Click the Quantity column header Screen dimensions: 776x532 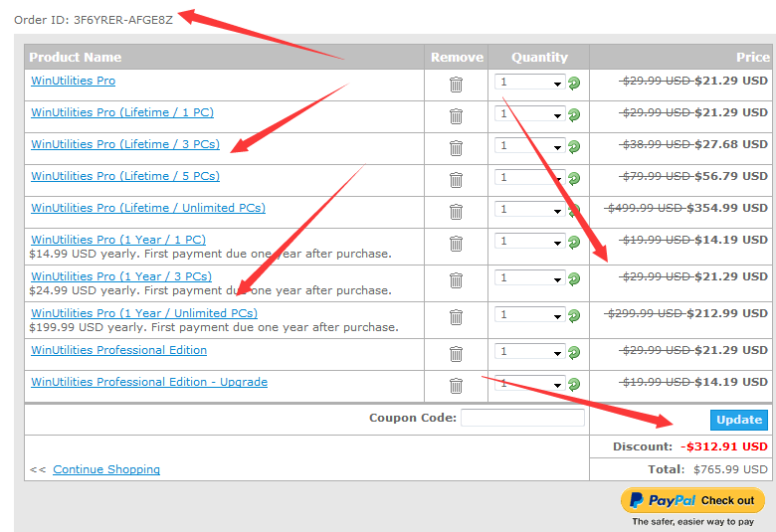pyautogui.click(x=539, y=58)
